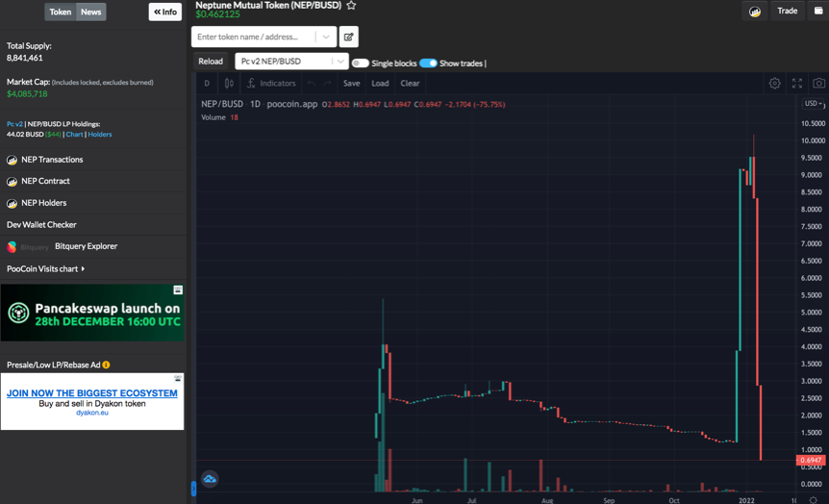
Task: Click the Bitquery logo icon
Action: click(12, 246)
